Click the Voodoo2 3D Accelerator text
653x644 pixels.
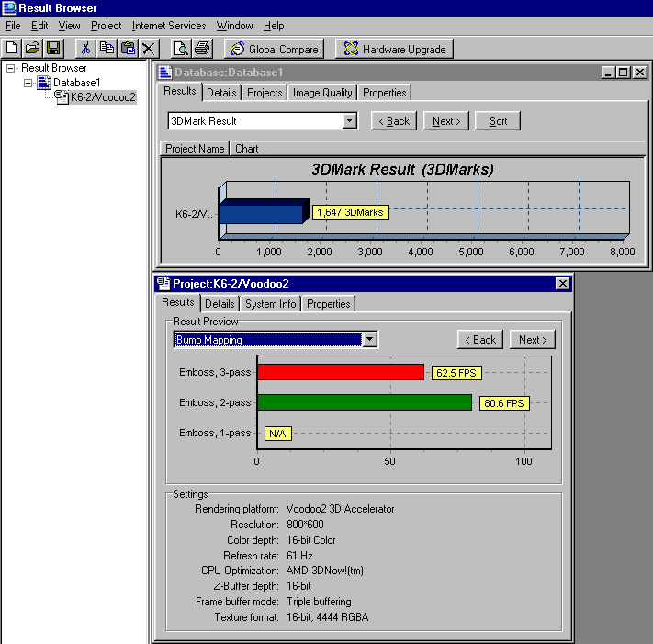click(340, 509)
